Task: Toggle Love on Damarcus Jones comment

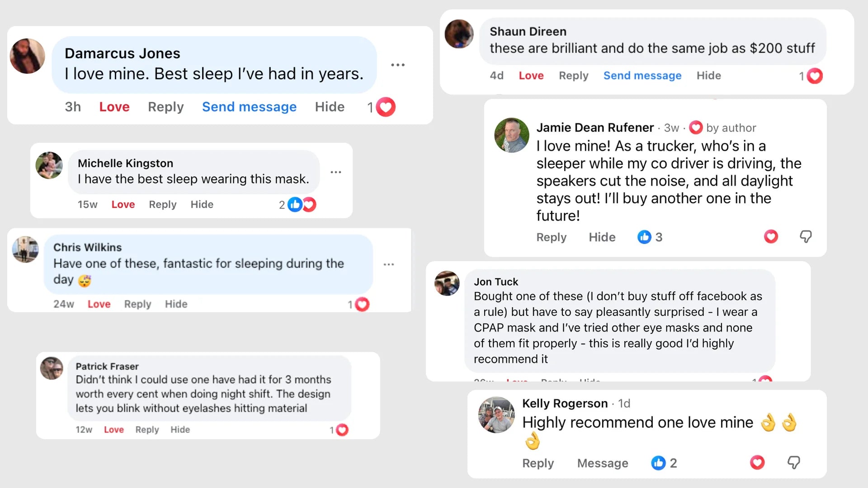Action: point(114,107)
